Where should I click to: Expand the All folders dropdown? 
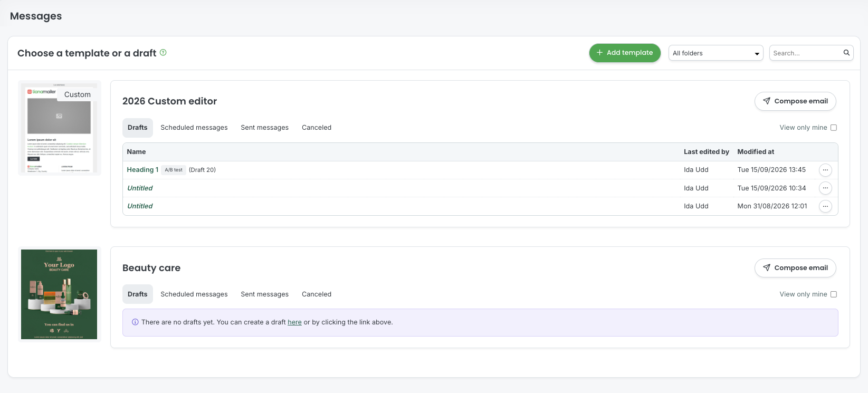[716, 53]
